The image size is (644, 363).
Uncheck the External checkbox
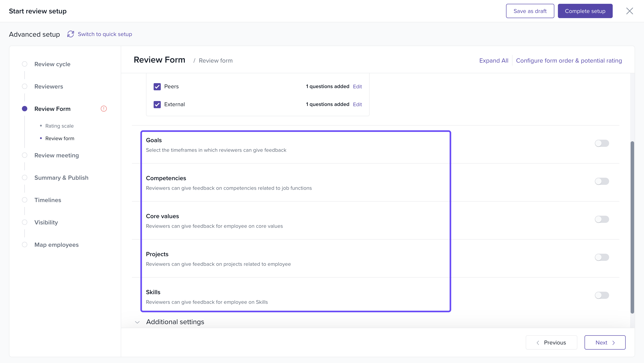(x=157, y=104)
